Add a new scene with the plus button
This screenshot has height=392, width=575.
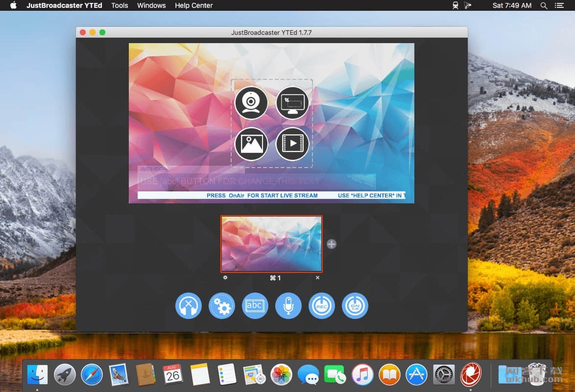coord(331,244)
